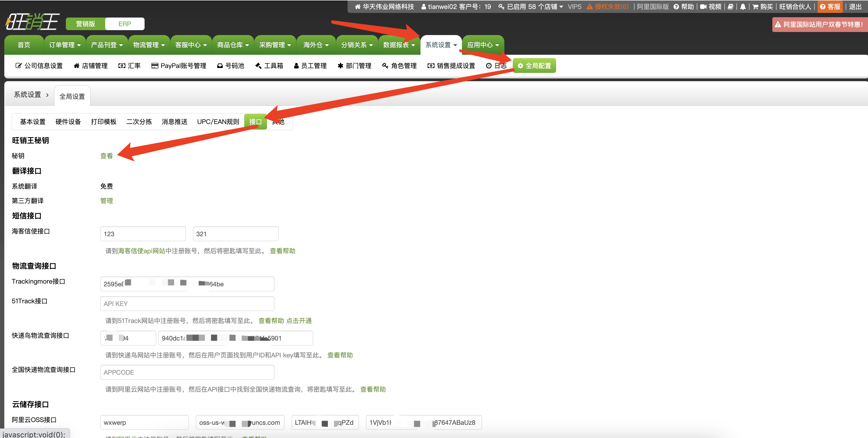
Task: Open 公司信息设置 with the edit icon
Action: pos(39,66)
